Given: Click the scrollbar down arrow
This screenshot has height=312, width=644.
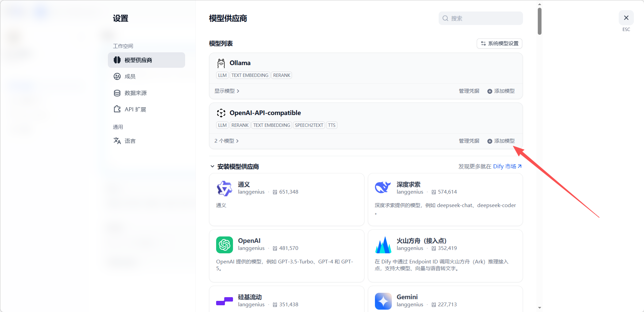Looking at the screenshot, I should (x=539, y=308).
